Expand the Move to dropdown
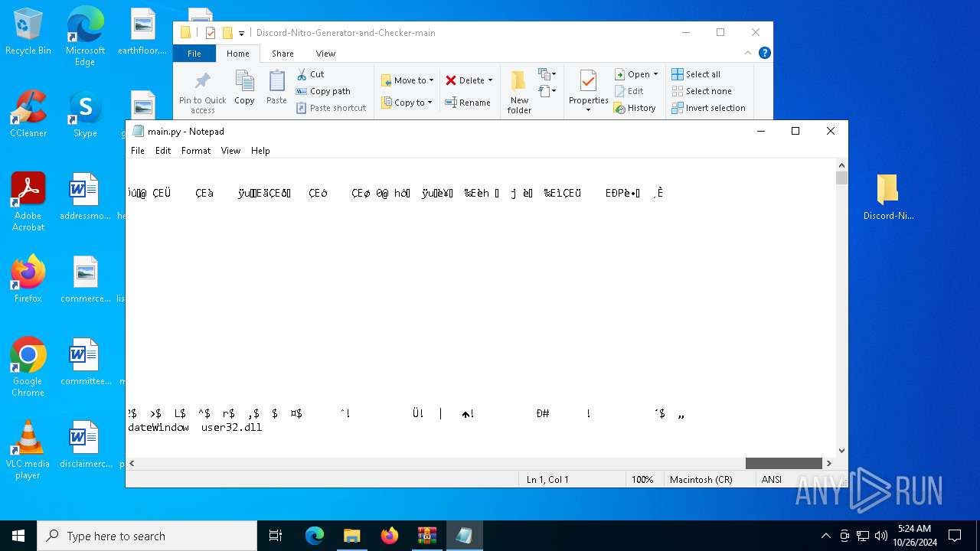This screenshot has width=980, height=551. tap(431, 80)
